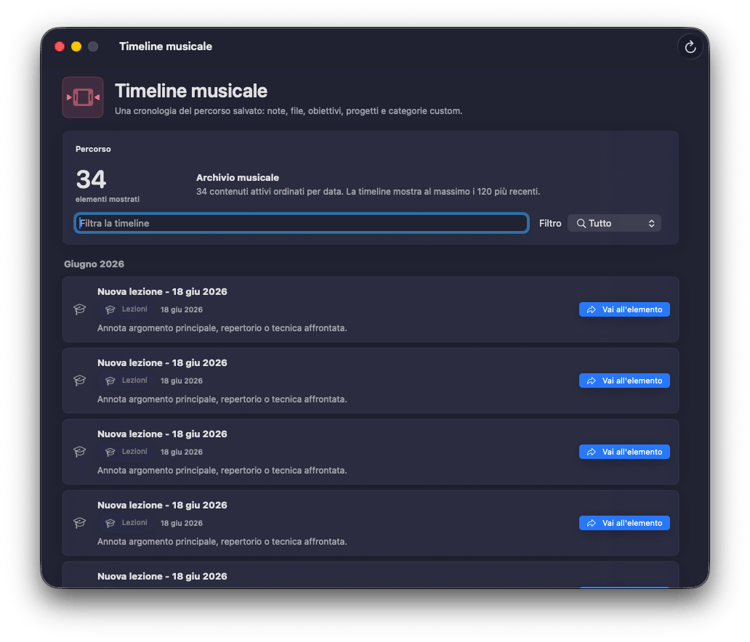Click the 'Lezioni' tag in the first lesson card
The image size is (750, 642).
(126, 310)
